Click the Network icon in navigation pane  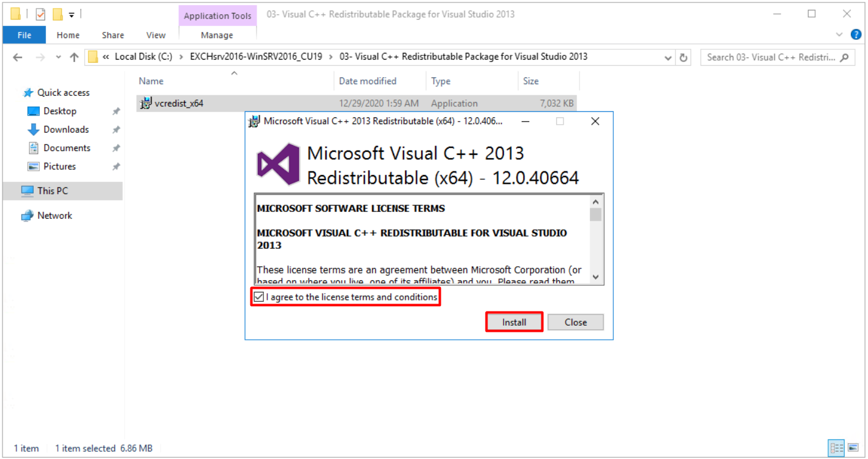click(28, 216)
